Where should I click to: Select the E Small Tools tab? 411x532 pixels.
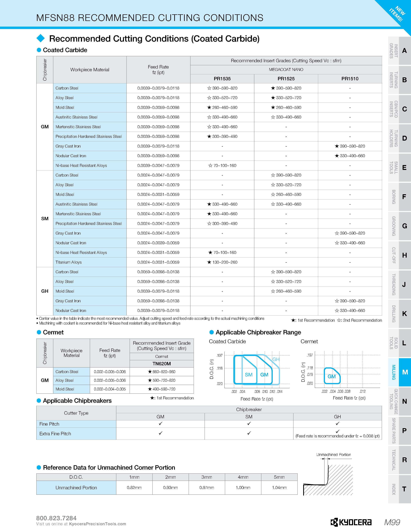(x=399, y=168)
